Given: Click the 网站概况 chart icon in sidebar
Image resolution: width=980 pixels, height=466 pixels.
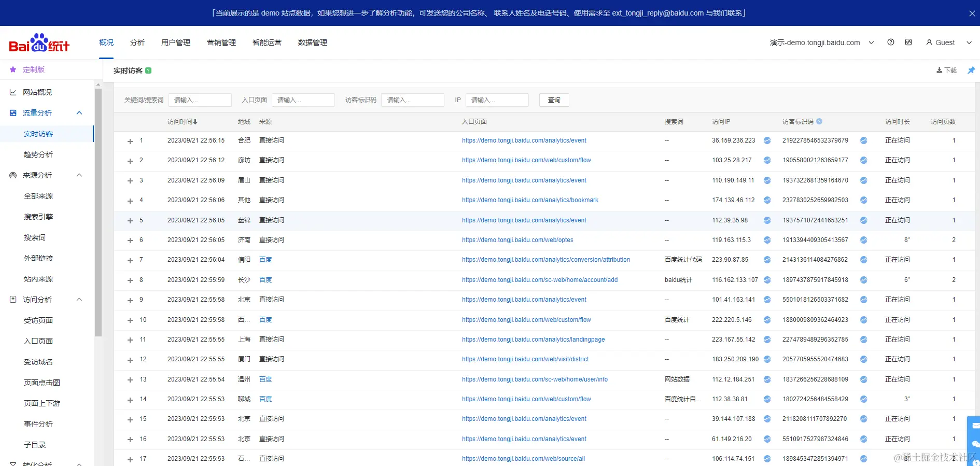Looking at the screenshot, I should pyautogui.click(x=13, y=92).
